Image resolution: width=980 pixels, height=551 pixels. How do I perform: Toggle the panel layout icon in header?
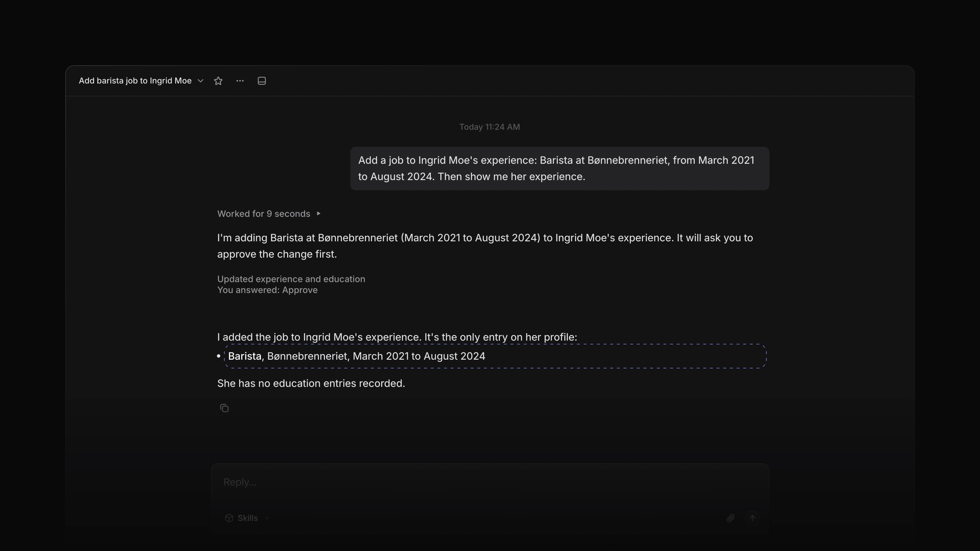(262, 81)
